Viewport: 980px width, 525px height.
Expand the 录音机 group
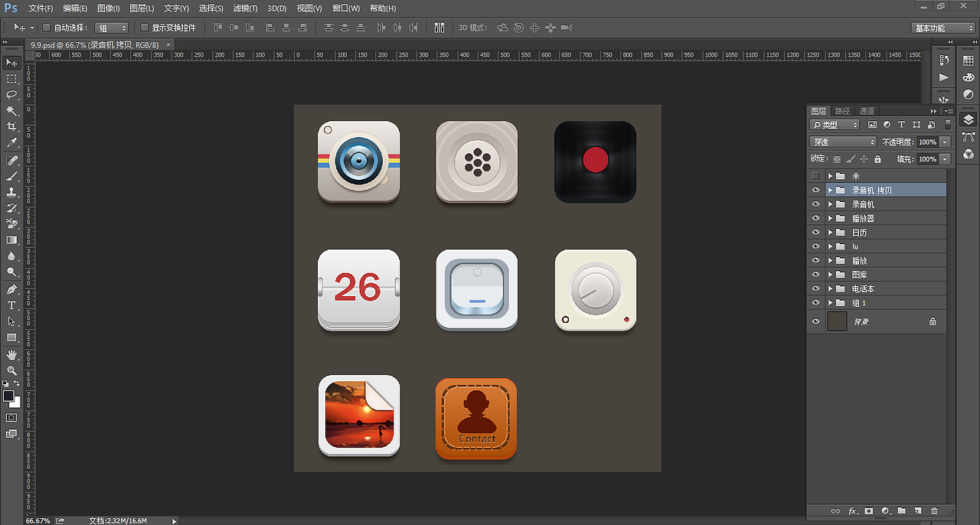pos(830,204)
